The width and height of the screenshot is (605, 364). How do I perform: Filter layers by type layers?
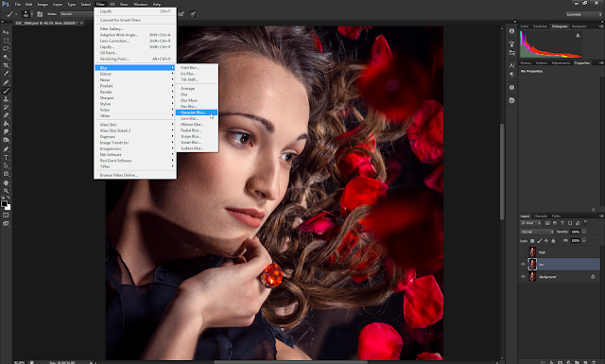[x=562, y=223]
